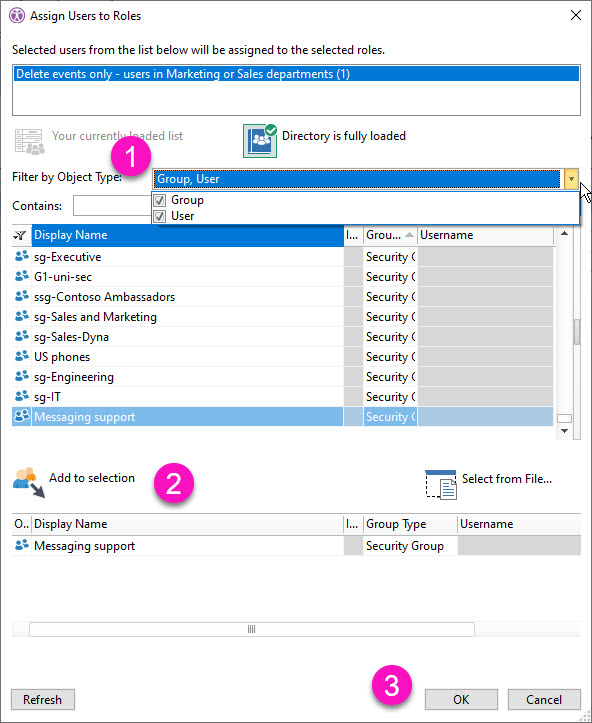Click the filter icon beside Display Name header
This screenshot has height=723, width=592.
click(x=20, y=235)
